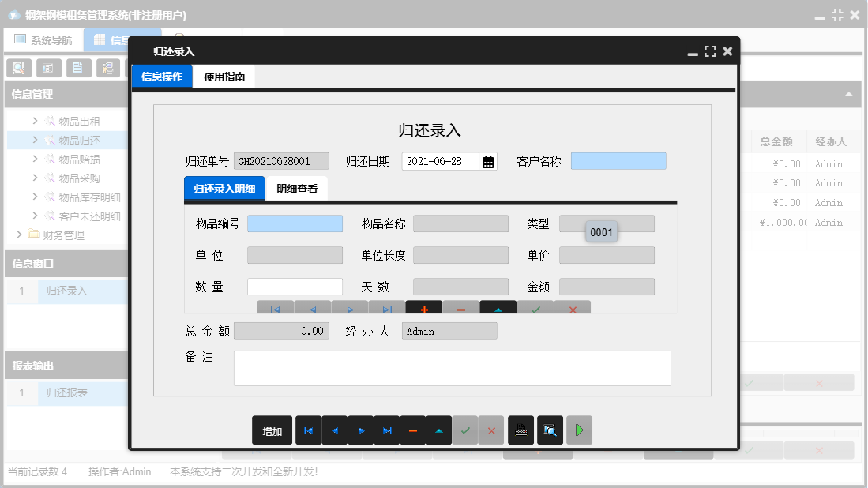Screen dimensions: 868x488
Task: Click the print icon in bottom toolbar
Action: click(521, 430)
